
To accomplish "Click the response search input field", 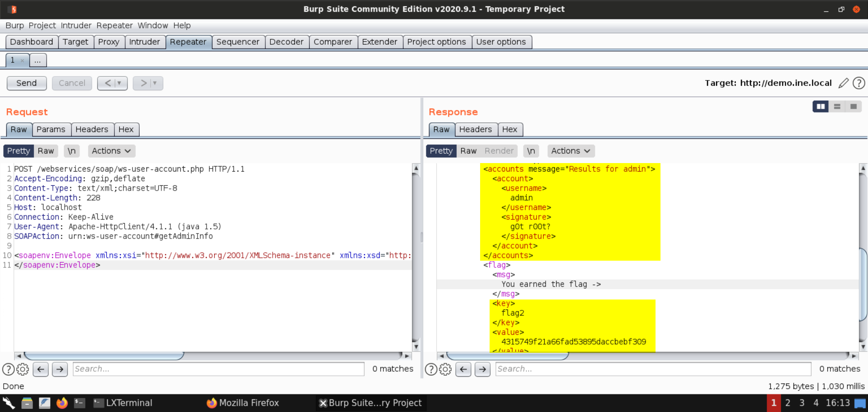I will (x=653, y=369).
